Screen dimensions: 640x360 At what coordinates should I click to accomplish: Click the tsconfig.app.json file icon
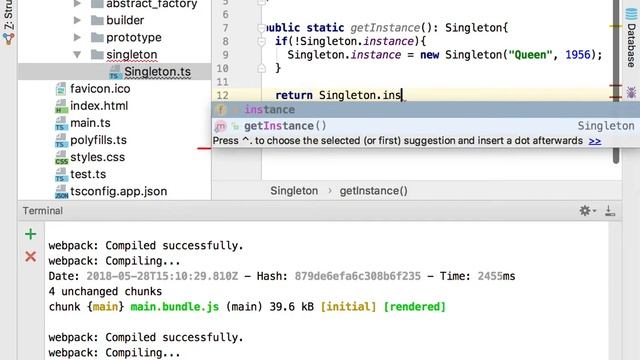click(x=61, y=192)
